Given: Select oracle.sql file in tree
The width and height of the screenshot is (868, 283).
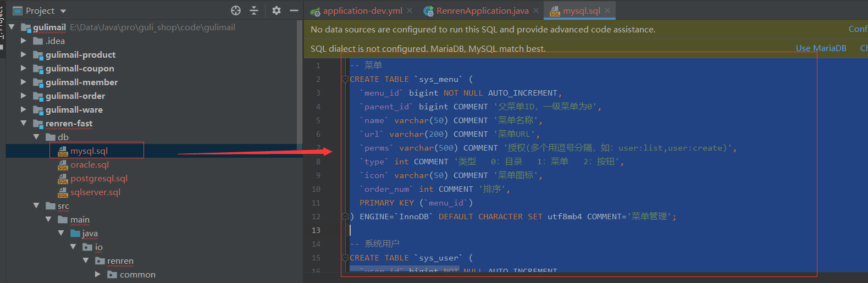Looking at the screenshot, I should (x=90, y=164).
